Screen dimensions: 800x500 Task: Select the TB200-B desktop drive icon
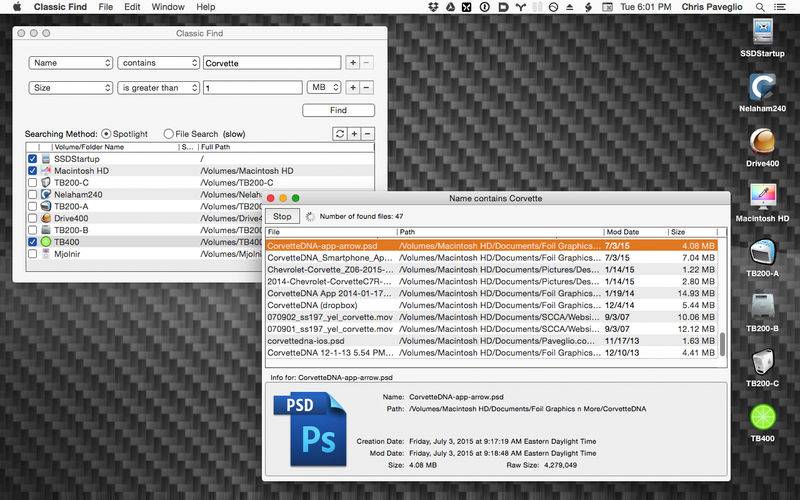pos(762,307)
